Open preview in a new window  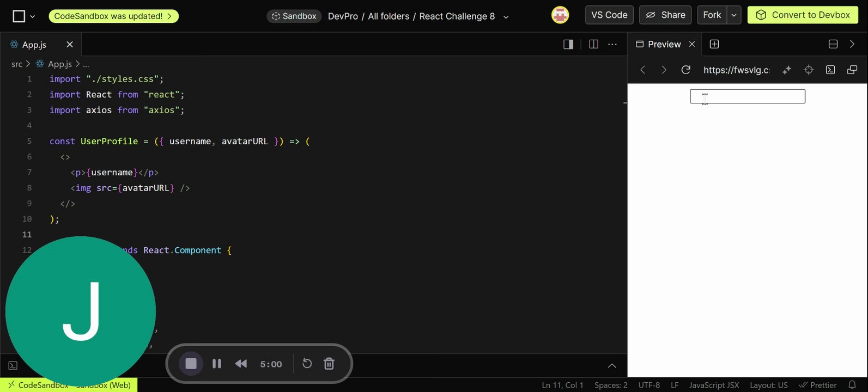pos(852,70)
